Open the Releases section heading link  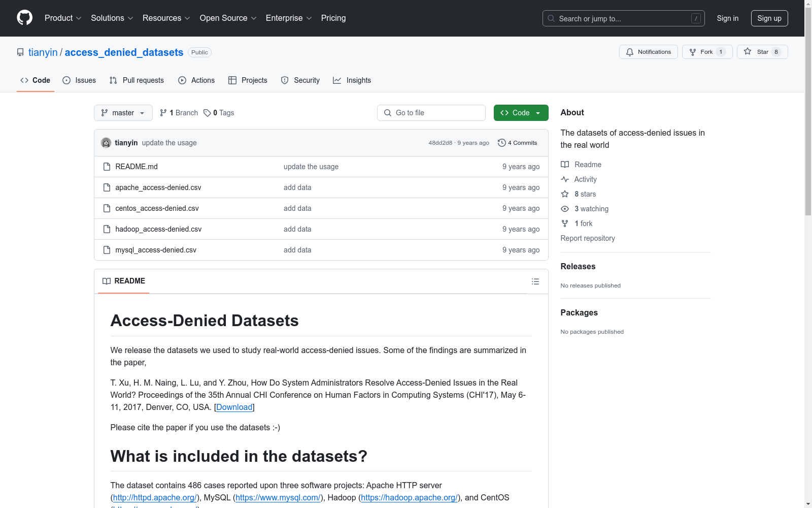(578, 267)
